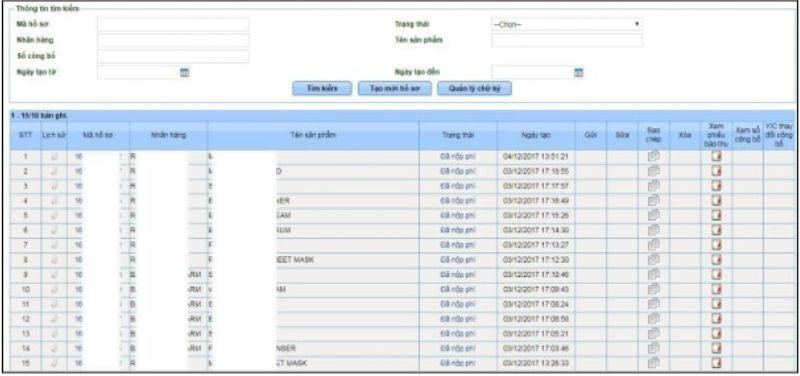Focus the Tên sản phẩm search field
Viewport: 800px width, 376px height.
point(567,40)
